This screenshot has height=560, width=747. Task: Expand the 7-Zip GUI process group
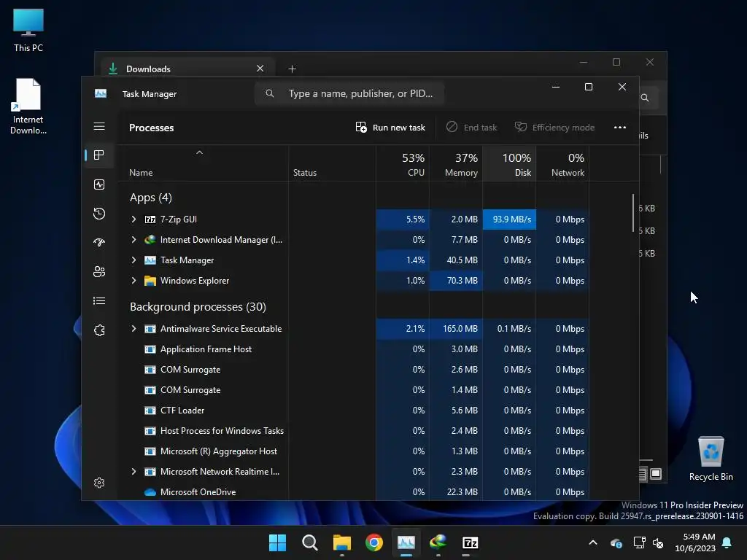pos(134,219)
